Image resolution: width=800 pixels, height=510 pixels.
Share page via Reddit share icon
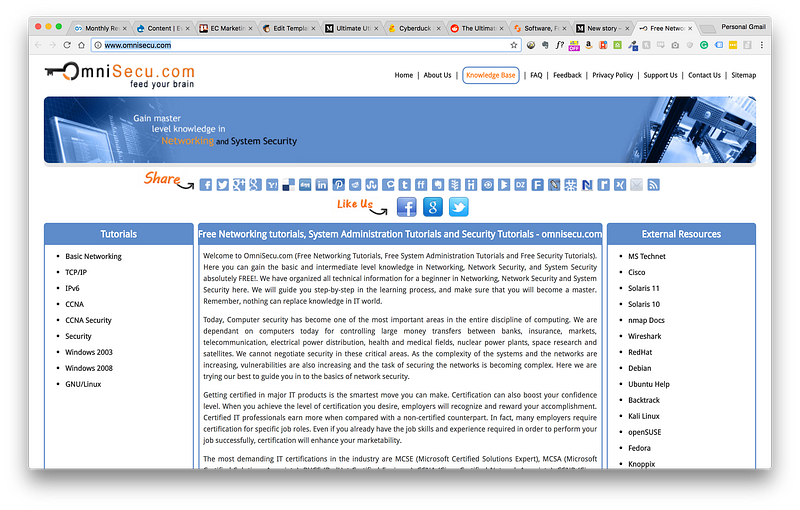pos(355,185)
